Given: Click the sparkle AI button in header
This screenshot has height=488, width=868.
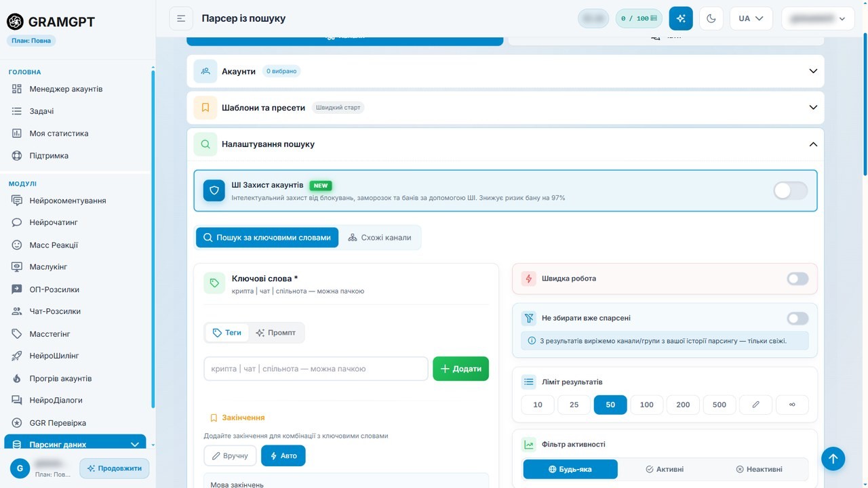Looking at the screenshot, I should coord(681,18).
